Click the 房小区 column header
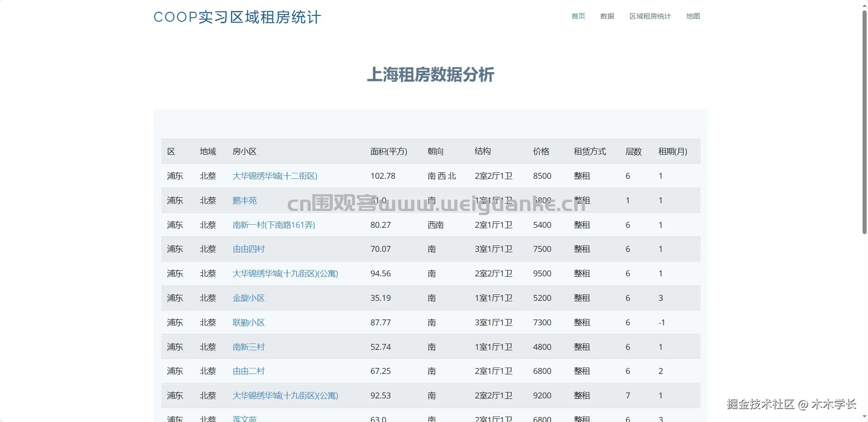The height and width of the screenshot is (422, 868). (x=244, y=152)
